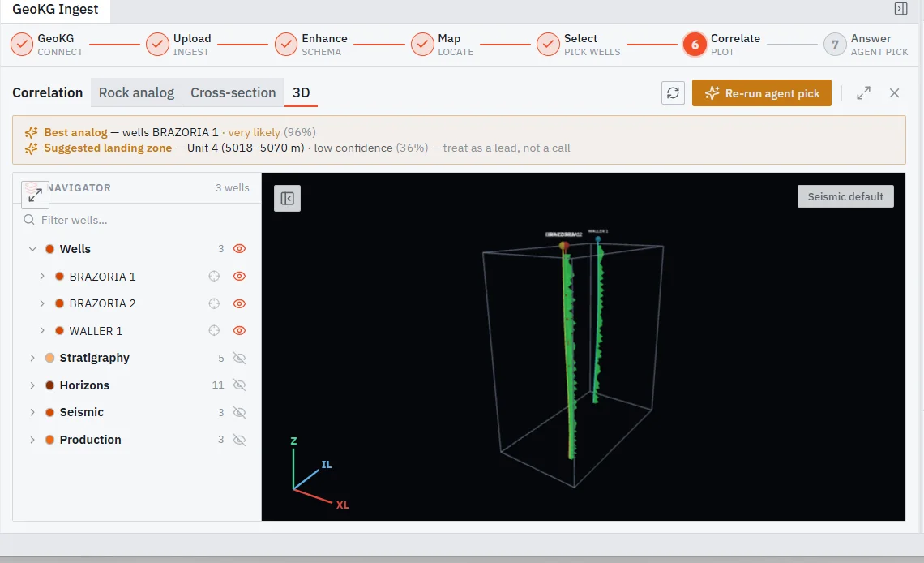Expand the BRAZORIA 1 well node
Screen dimensions: 924x563
point(42,276)
